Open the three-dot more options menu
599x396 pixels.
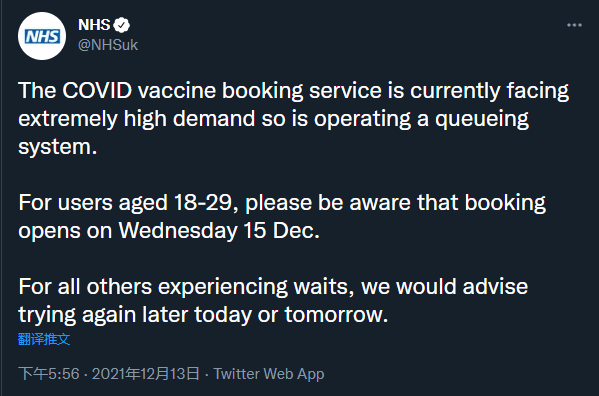[574, 25]
